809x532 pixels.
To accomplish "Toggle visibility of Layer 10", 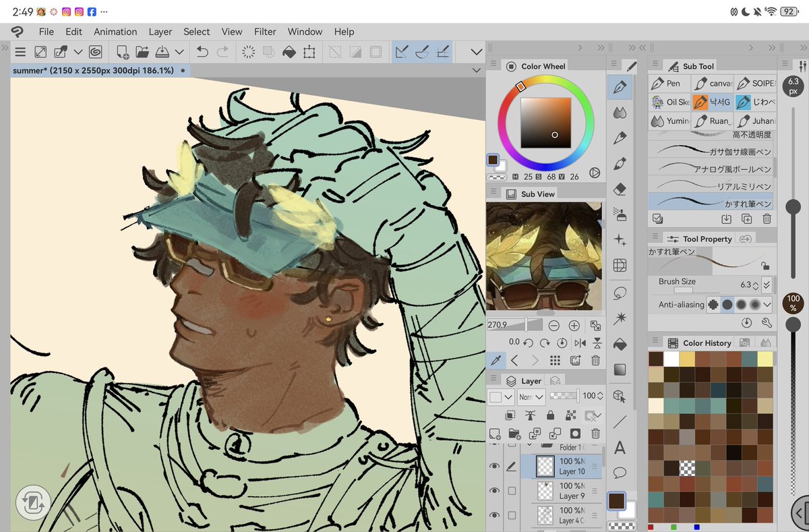I will (x=495, y=466).
